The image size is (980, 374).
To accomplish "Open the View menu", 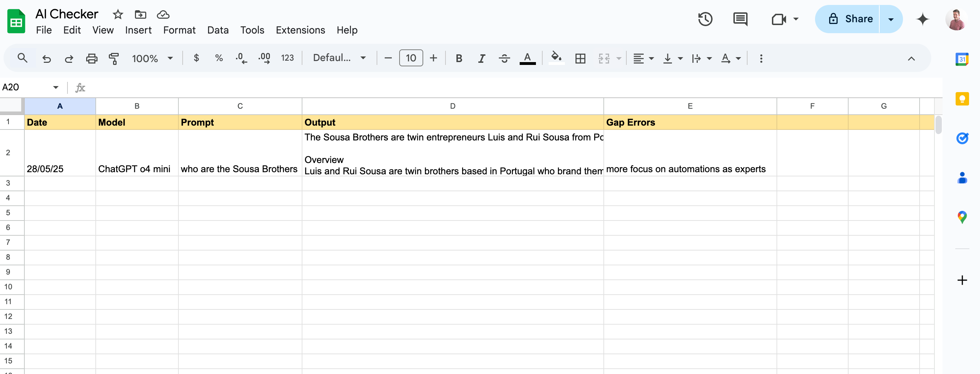I will [103, 30].
